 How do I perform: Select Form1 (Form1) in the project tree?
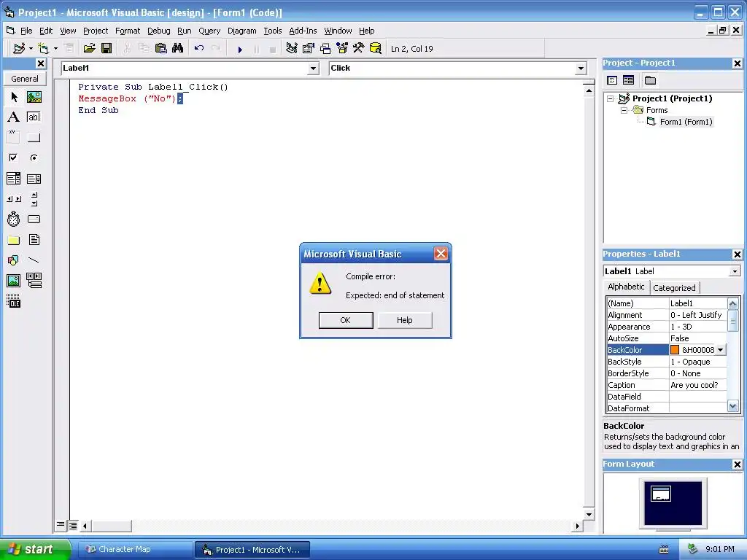[686, 122]
